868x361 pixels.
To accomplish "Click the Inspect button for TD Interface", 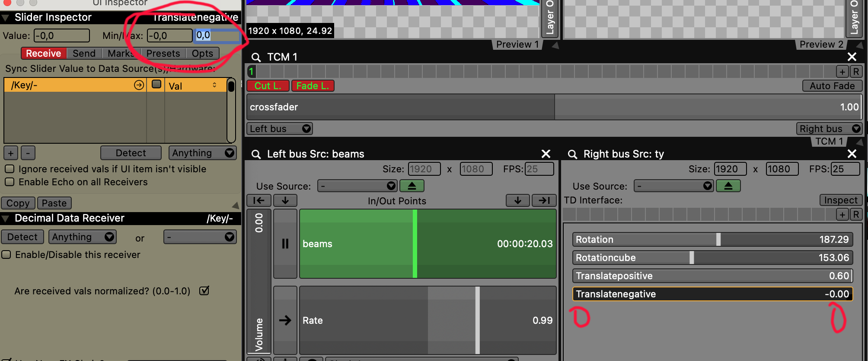I will [840, 200].
